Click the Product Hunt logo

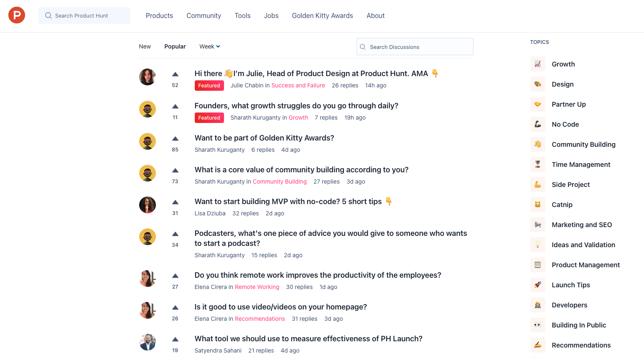[17, 15]
